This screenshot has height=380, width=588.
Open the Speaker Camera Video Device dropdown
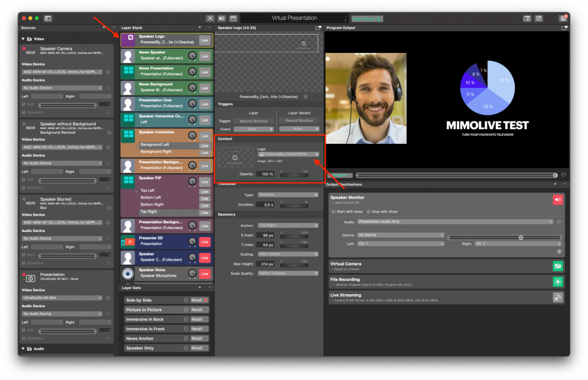click(x=62, y=72)
